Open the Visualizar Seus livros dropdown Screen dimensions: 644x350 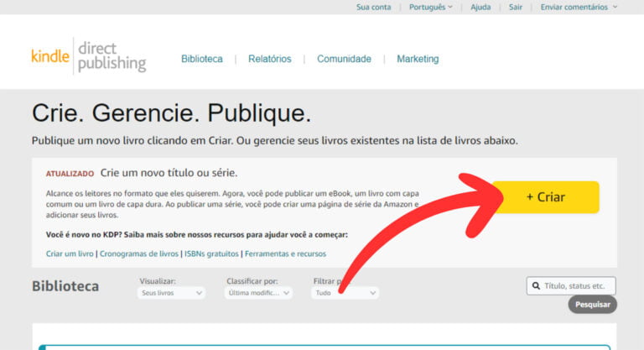coord(171,293)
